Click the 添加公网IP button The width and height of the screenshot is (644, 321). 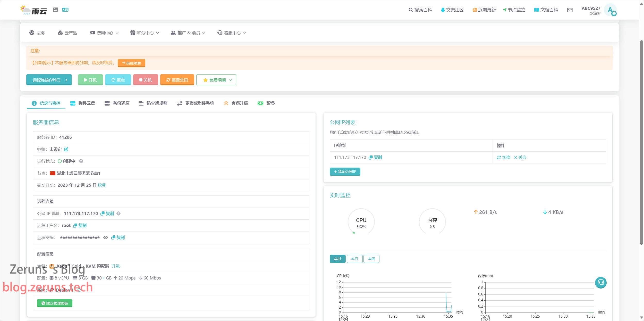coord(345,172)
